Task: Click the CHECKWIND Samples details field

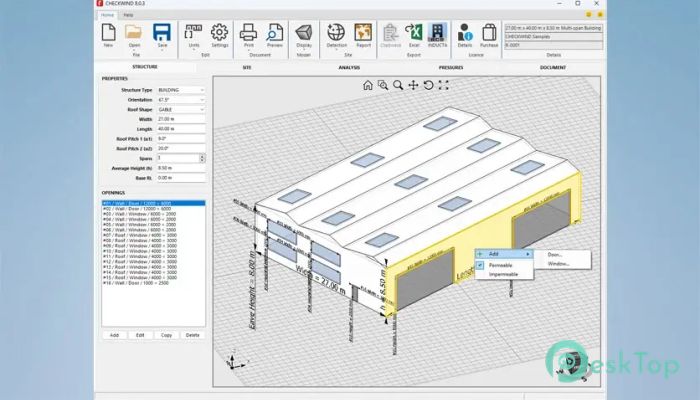Action: pos(554,37)
